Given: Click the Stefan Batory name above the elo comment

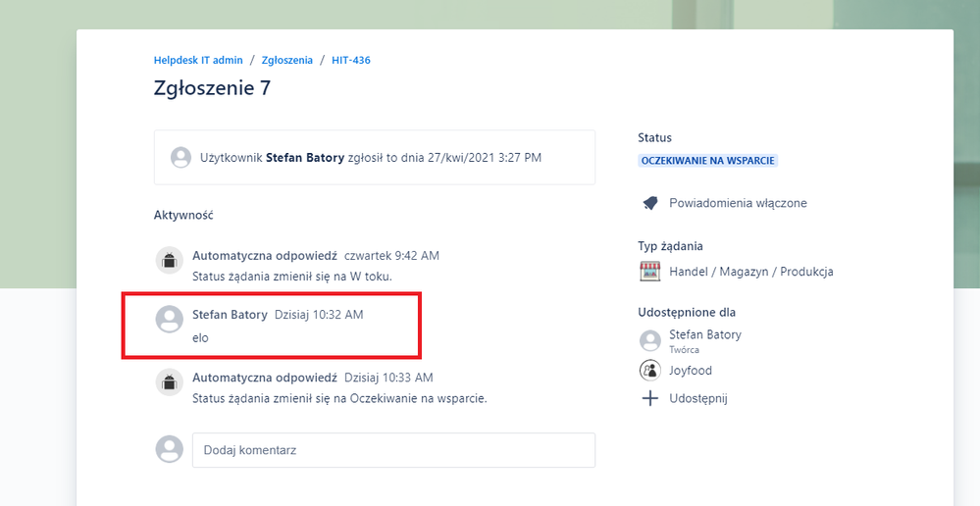Looking at the screenshot, I should [230, 315].
